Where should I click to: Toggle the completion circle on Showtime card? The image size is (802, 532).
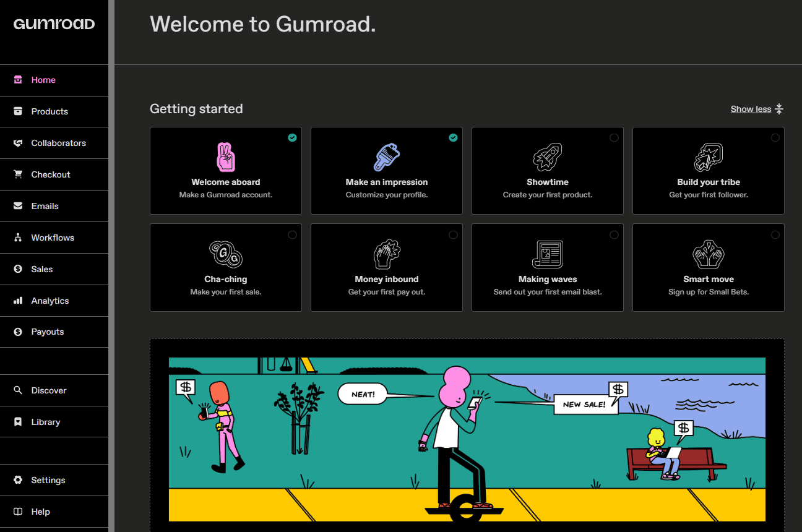pos(614,138)
